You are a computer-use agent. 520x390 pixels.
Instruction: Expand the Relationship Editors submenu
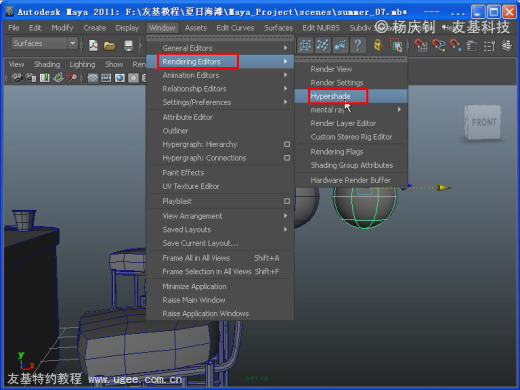[x=220, y=89]
